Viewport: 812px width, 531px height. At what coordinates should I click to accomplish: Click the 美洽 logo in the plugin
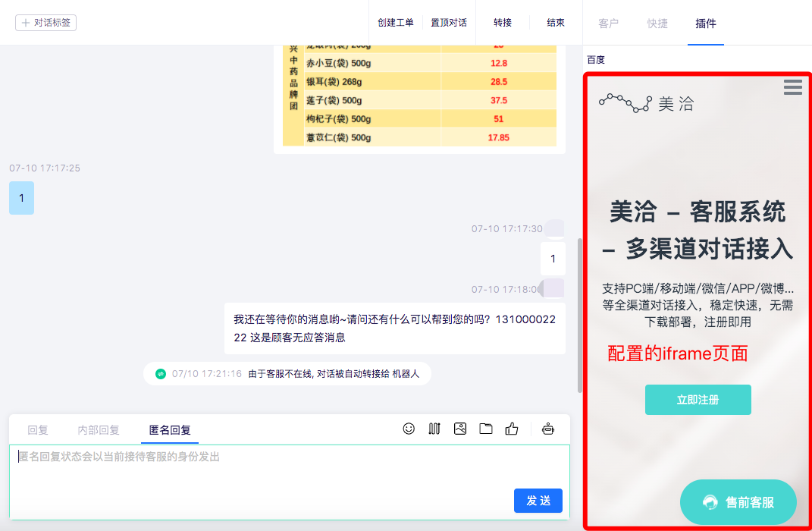[x=646, y=103]
